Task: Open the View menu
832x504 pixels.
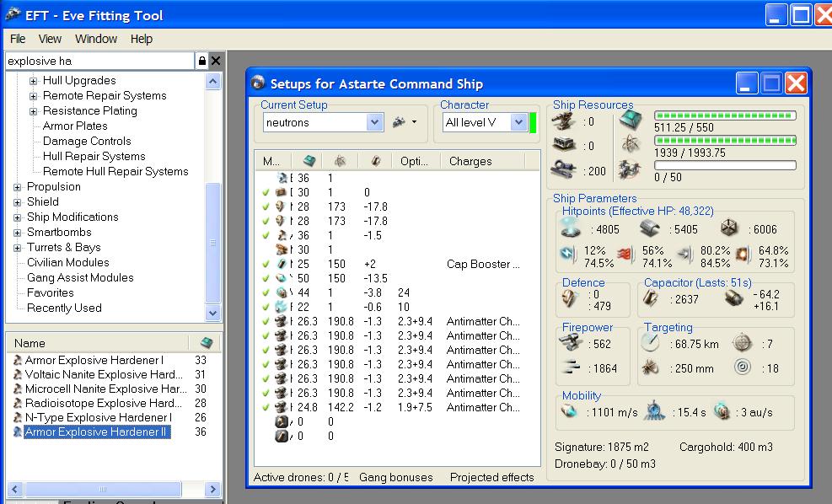Action: (50, 39)
